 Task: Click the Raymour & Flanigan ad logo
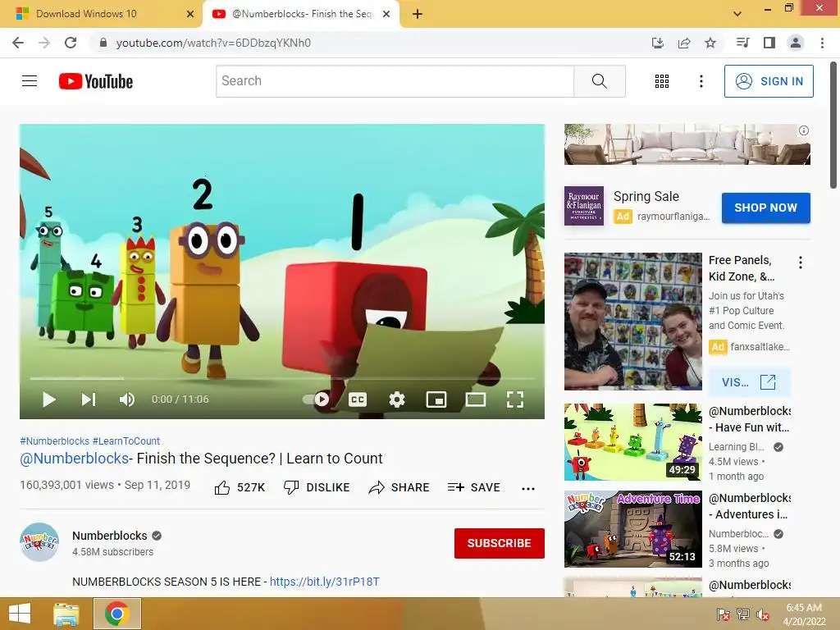[584, 206]
